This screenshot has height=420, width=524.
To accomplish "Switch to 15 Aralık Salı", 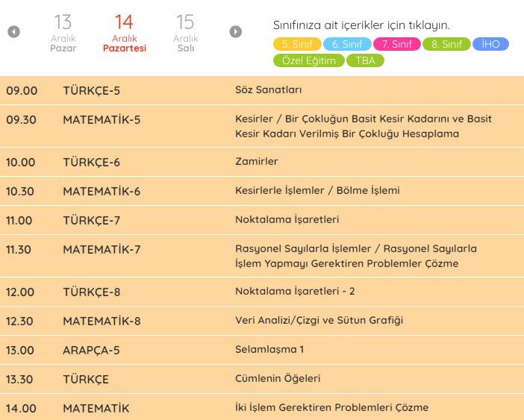I will tap(185, 34).
